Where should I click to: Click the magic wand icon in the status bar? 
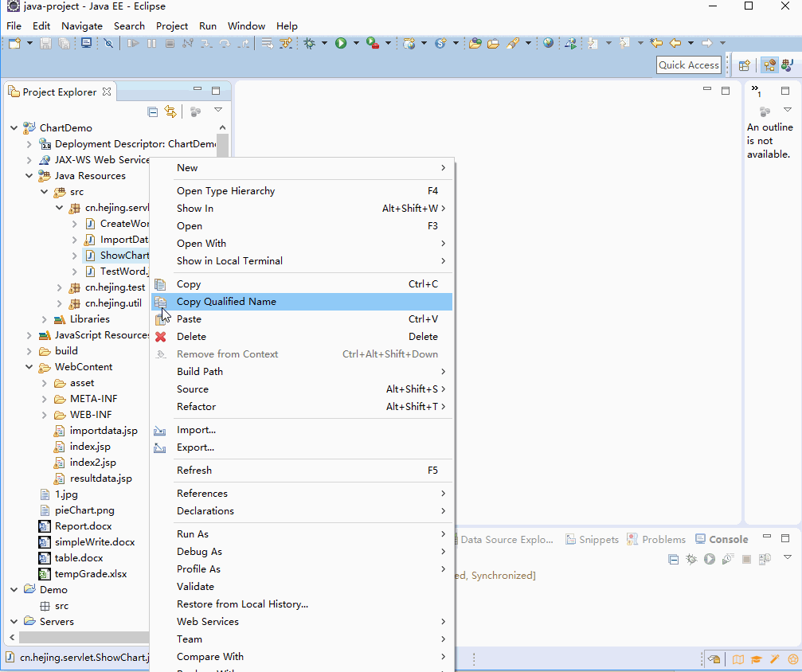tap(775, 659)
